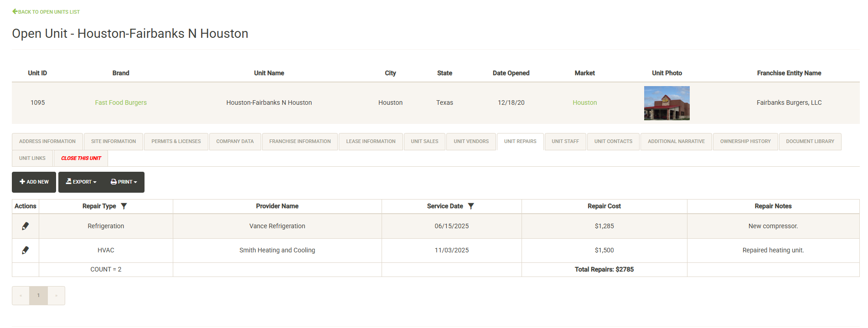Show the Ownership History tab
868x328 pixels.
point(745,142)
